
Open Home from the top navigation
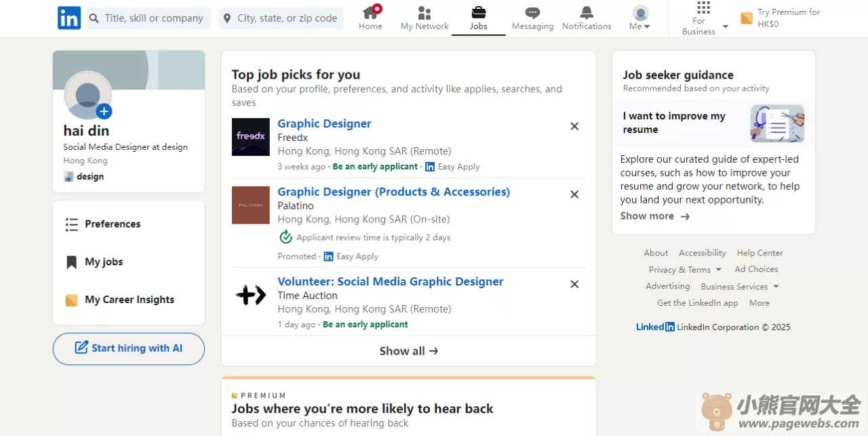(x=370, y=18)
